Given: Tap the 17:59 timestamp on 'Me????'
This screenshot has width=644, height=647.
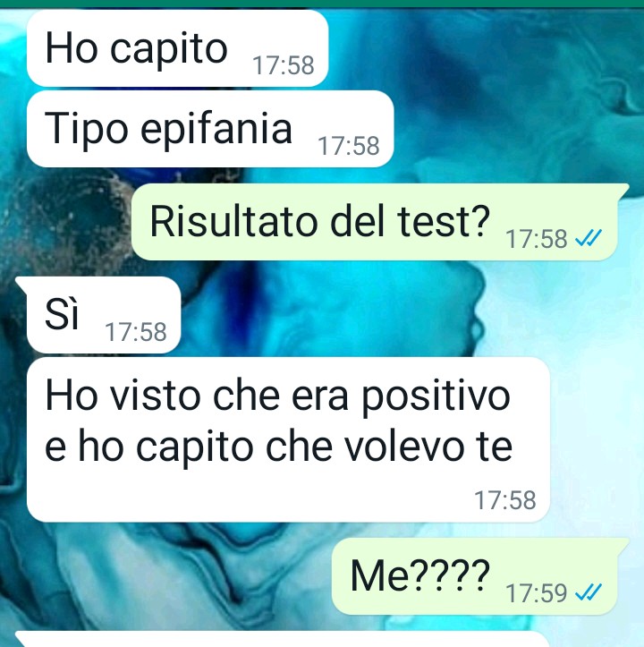Looking at the screenshot, I should click(x=537, y=593).
